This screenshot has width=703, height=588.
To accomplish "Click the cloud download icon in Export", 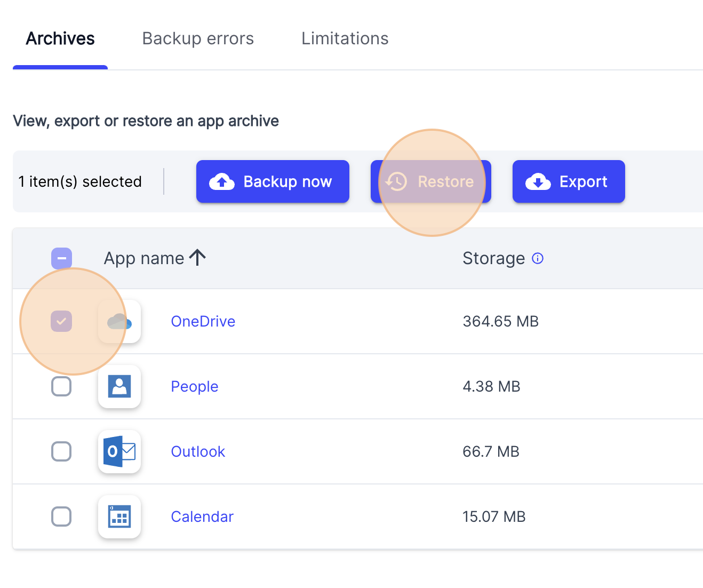I will coord(538,182).
